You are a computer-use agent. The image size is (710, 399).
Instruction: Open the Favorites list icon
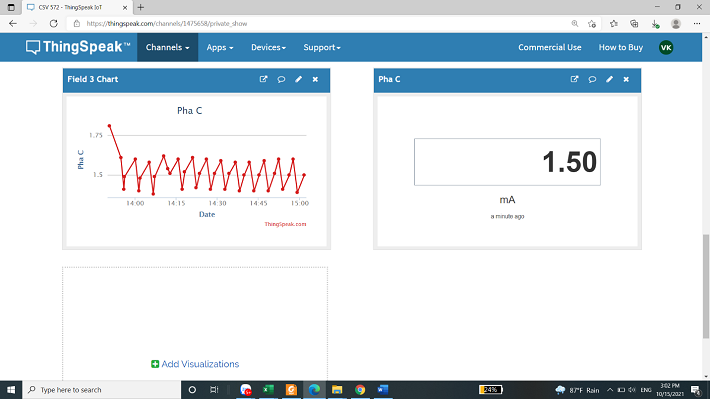tap(614, 24)
